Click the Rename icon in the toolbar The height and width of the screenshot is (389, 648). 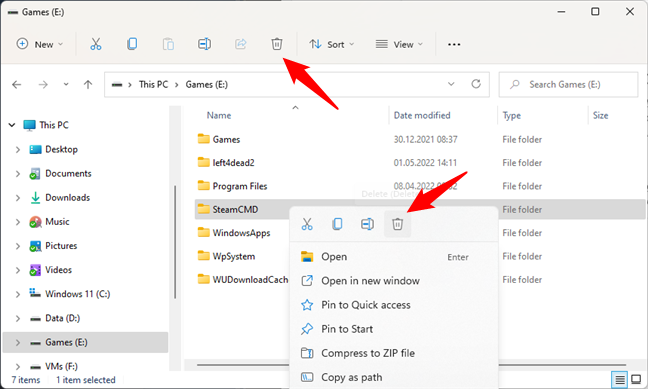coord(205,44)
